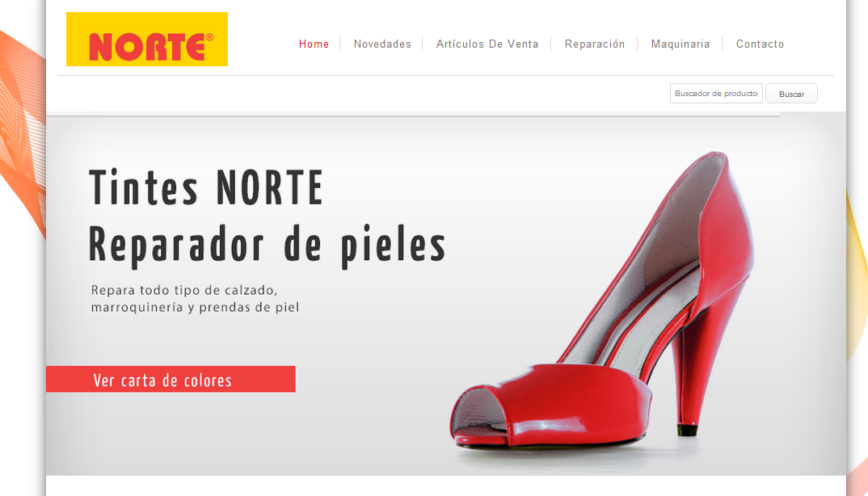
Task: Open Artículos De Venta page
Action: point(487,44)
